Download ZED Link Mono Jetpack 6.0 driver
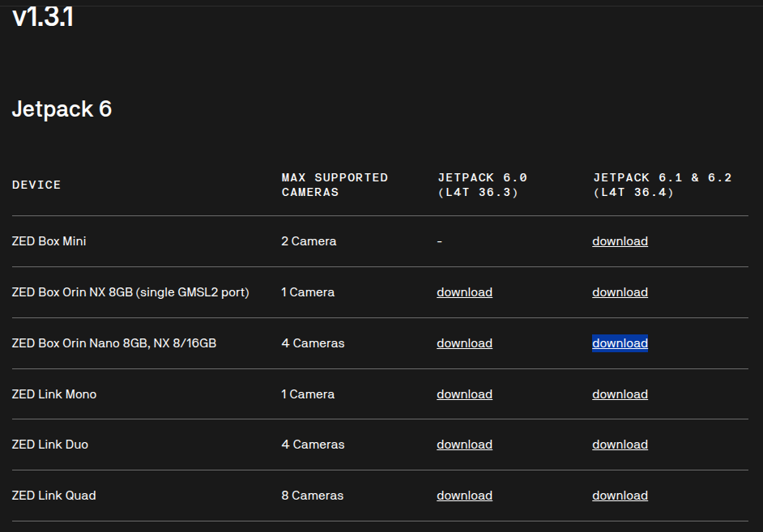Viewport: 763px width, 532px height. coord(464,394)
